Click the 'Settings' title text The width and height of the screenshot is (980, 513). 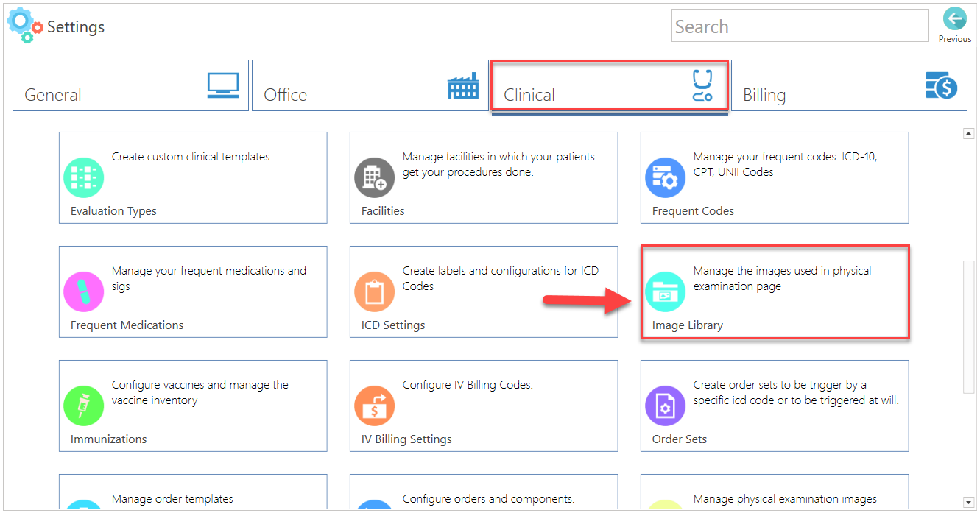click(76, 27)
